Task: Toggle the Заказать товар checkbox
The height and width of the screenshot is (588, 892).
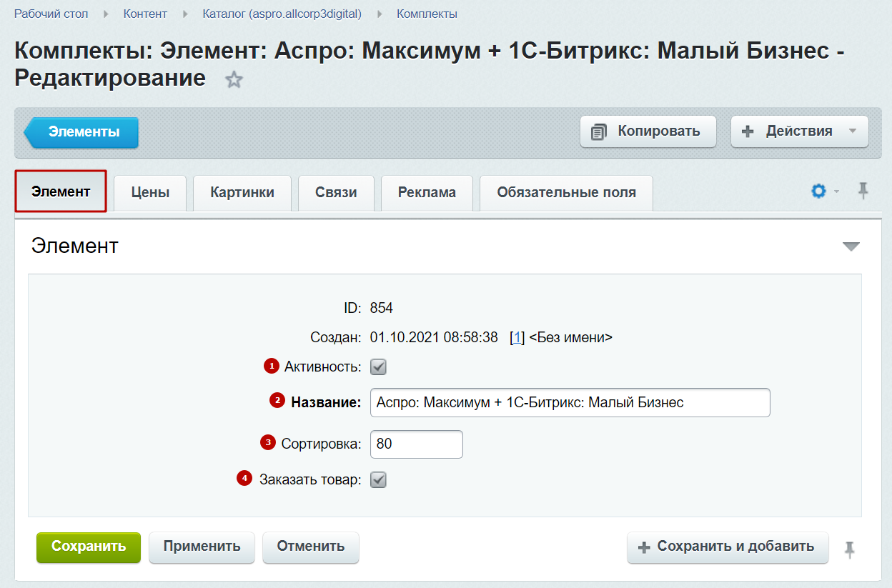Action: [x=378, y=480]
